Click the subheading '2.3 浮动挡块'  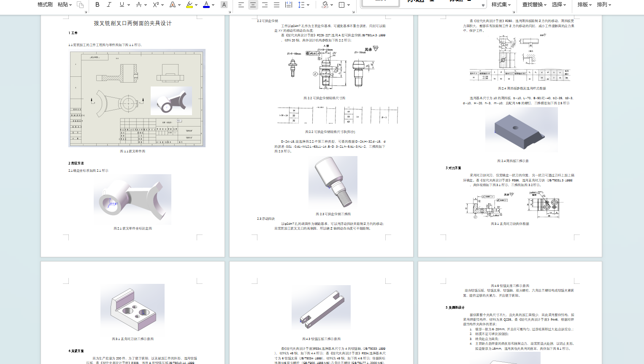click(266, 218)
